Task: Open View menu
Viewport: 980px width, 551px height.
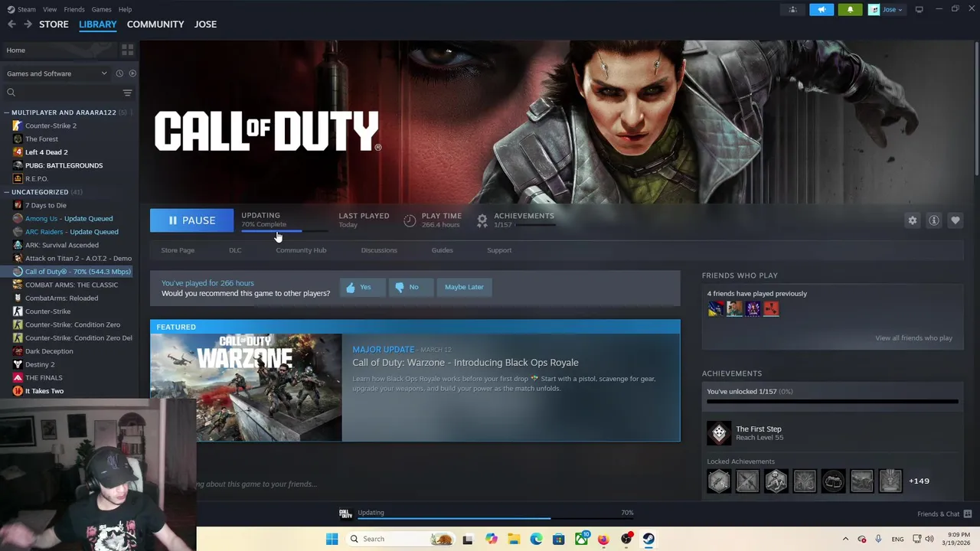Action: coord(50,9)
